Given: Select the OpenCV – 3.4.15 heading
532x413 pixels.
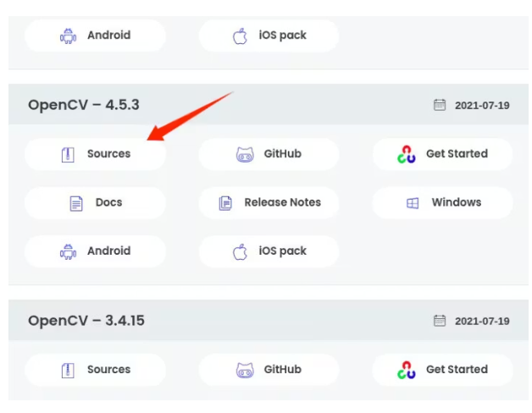Looking at the screenshot, I should [87, 321].
